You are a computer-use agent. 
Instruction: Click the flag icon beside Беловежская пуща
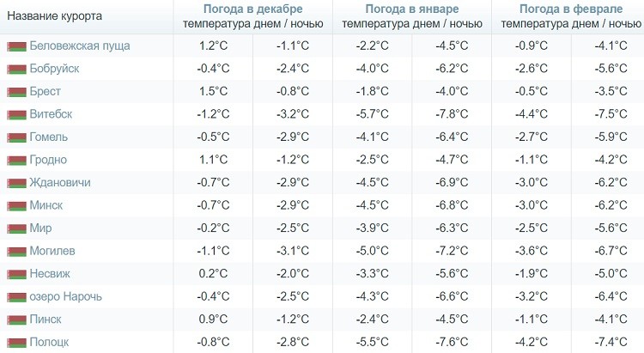pyautogui.click(x=15, y=46)
